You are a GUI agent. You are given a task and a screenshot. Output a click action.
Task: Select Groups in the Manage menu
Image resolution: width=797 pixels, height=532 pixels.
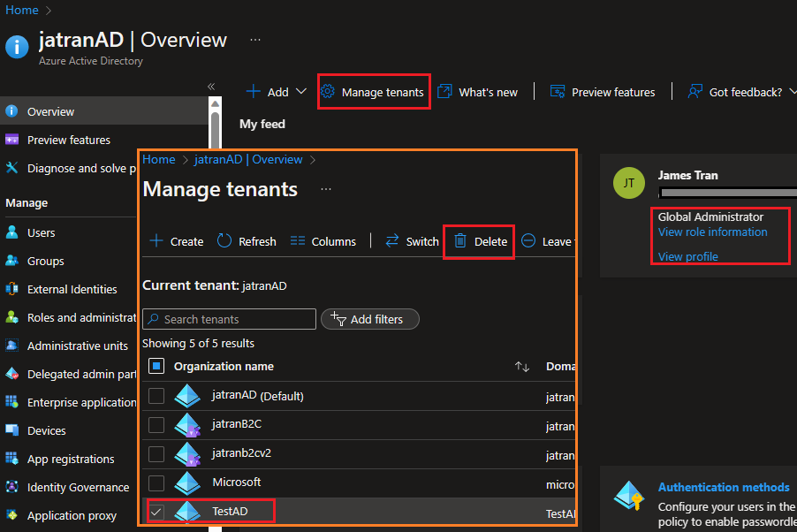click(x=46, y=261)
